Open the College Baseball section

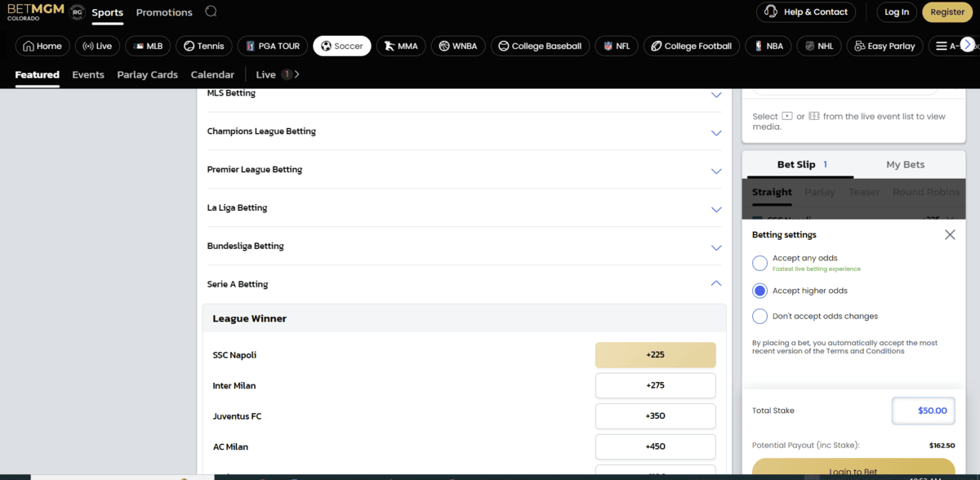(x=541, y=46)
